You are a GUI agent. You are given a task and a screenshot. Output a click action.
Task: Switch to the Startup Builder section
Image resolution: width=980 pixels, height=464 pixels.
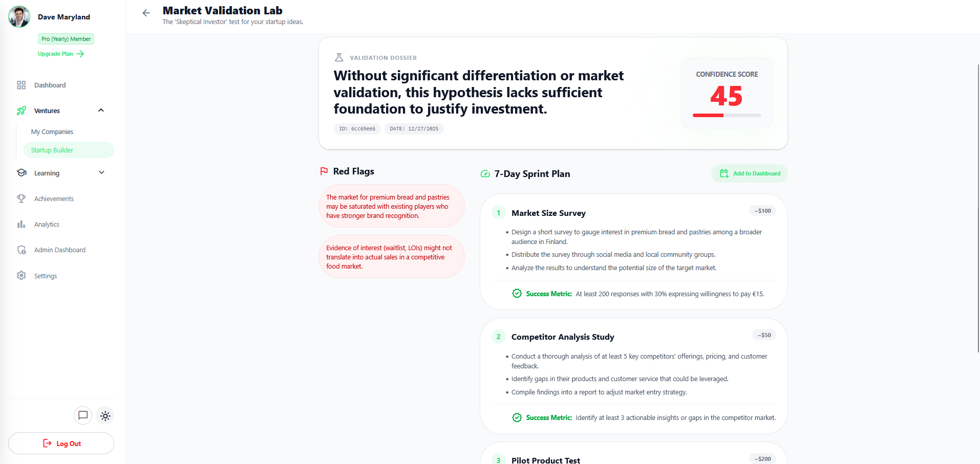(52, 150)
